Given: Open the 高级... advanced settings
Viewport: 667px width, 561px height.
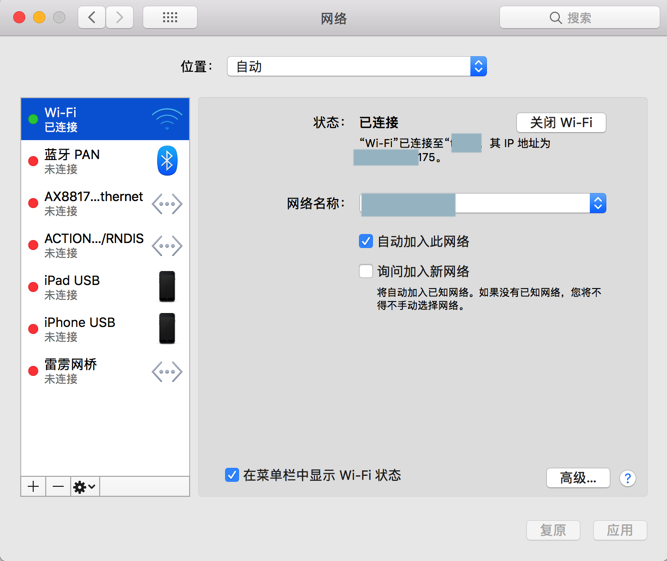Looking at the screenshot, I should 578,478.
